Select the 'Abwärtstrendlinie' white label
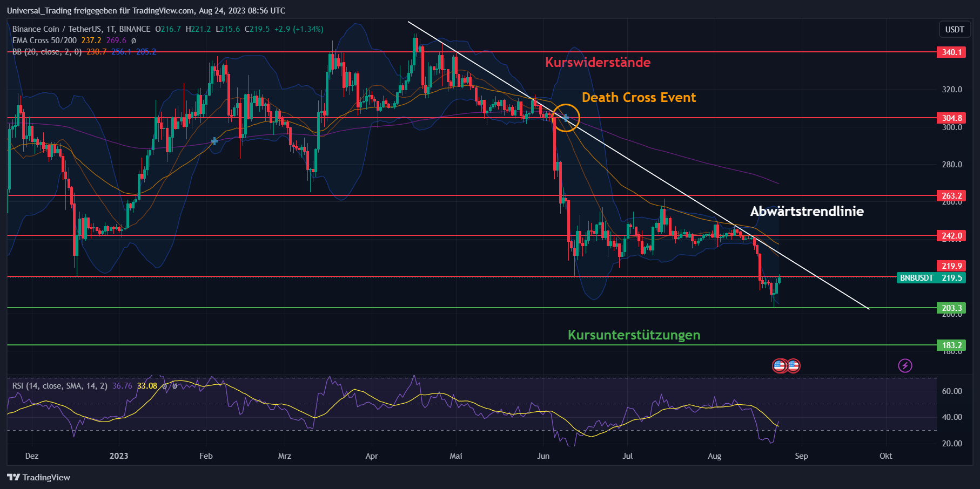 (x=807, y=211)
